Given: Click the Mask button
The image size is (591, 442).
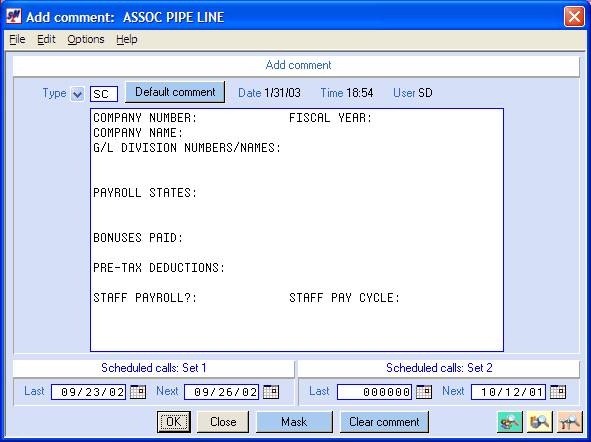Looking at the screenshot, I should click(x=294, y=422).
